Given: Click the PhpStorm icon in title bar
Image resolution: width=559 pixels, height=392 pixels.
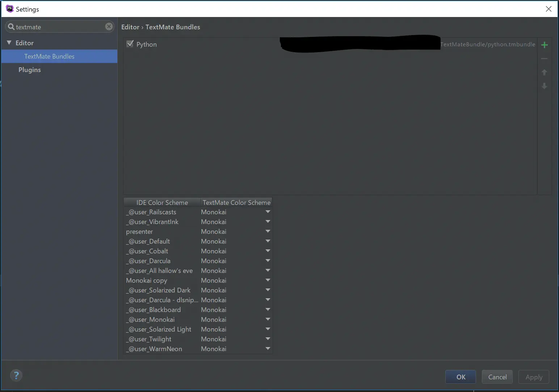Looking at the screenshot, I should click(x=9, y=9).
